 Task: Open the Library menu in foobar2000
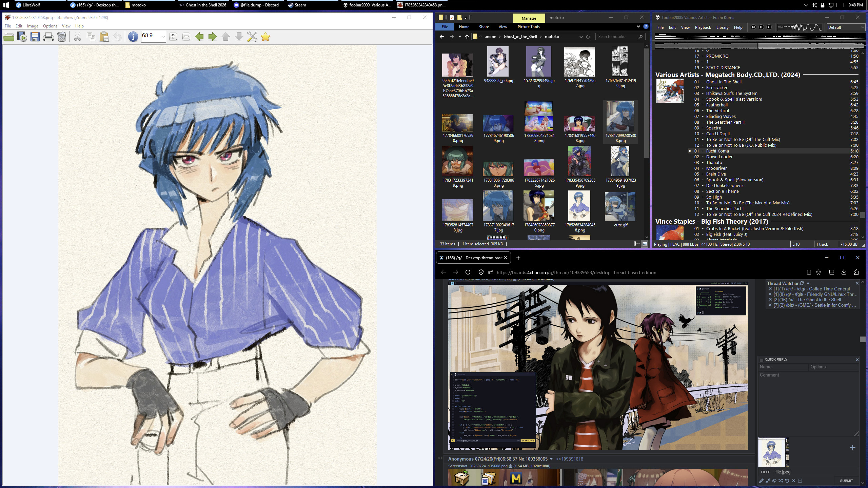(722, 27)
